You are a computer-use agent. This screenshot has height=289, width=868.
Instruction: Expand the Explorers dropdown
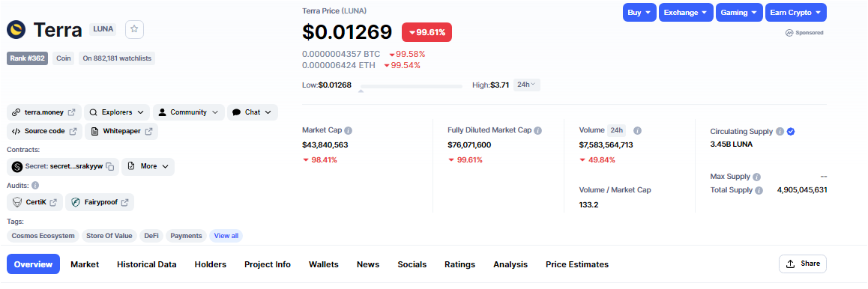tap(117, 112)
